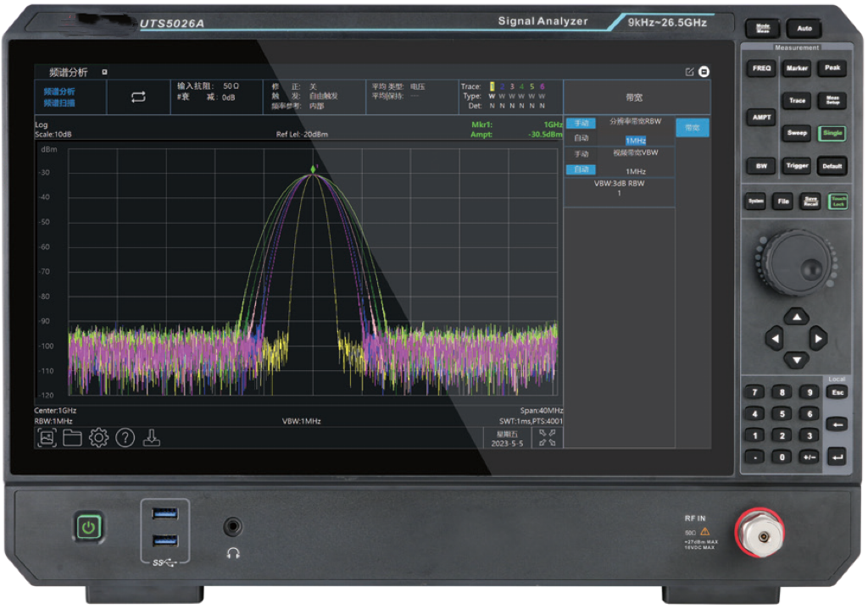Select the 带宽 tab on right side
The height and width of the screenshot is (609, 868).
click(692, 128)
